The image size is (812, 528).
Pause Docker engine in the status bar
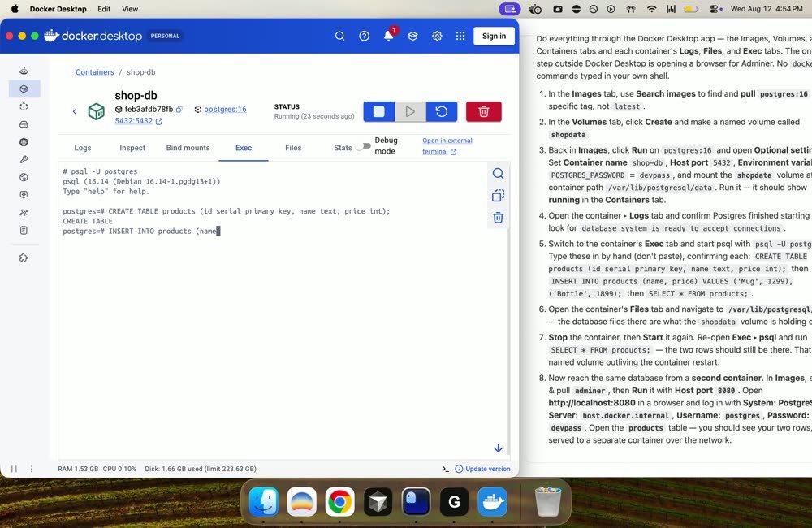[x=15, y=469]
